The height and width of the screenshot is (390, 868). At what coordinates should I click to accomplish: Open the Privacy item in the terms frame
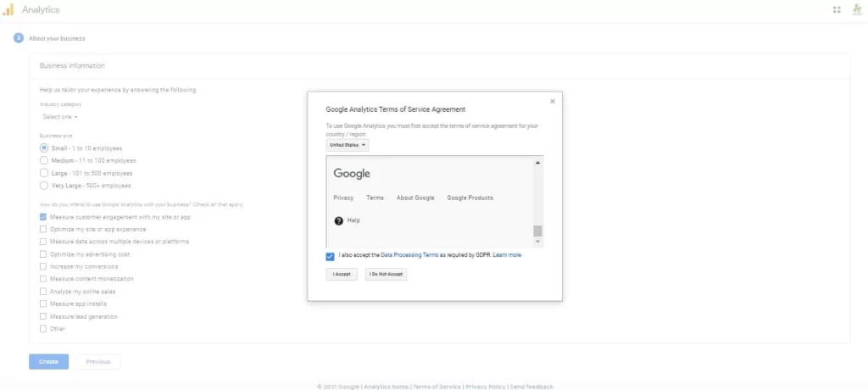click(343, 198)
